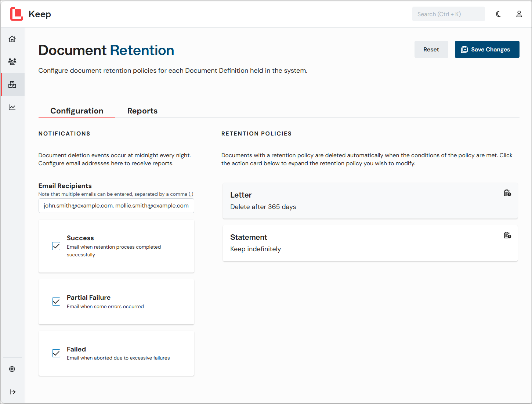The width and height of the screenshot is (532, 404).
Task: Click 'Delete after 365 days' text
Action: [x=263, y=207]
